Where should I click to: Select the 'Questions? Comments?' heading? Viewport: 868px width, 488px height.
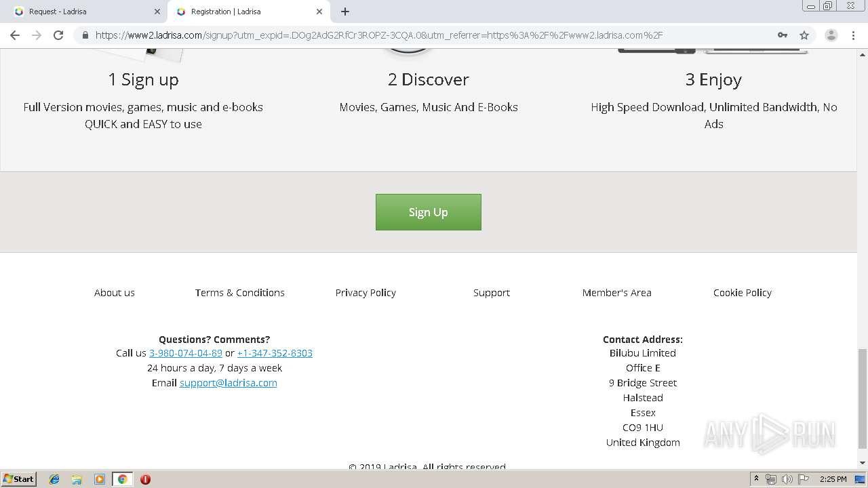(x=214, y=340)
